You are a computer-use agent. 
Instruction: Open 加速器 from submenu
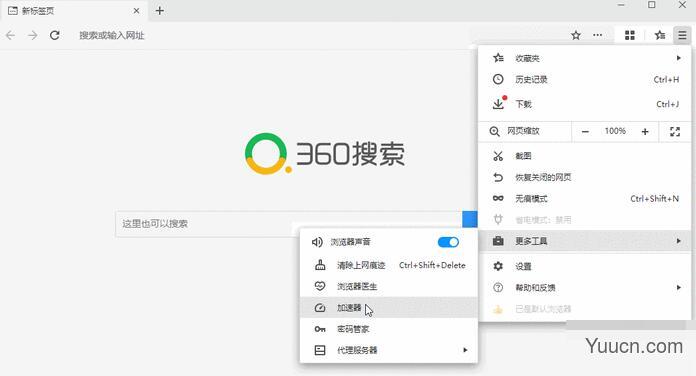(x=389, y=308)
